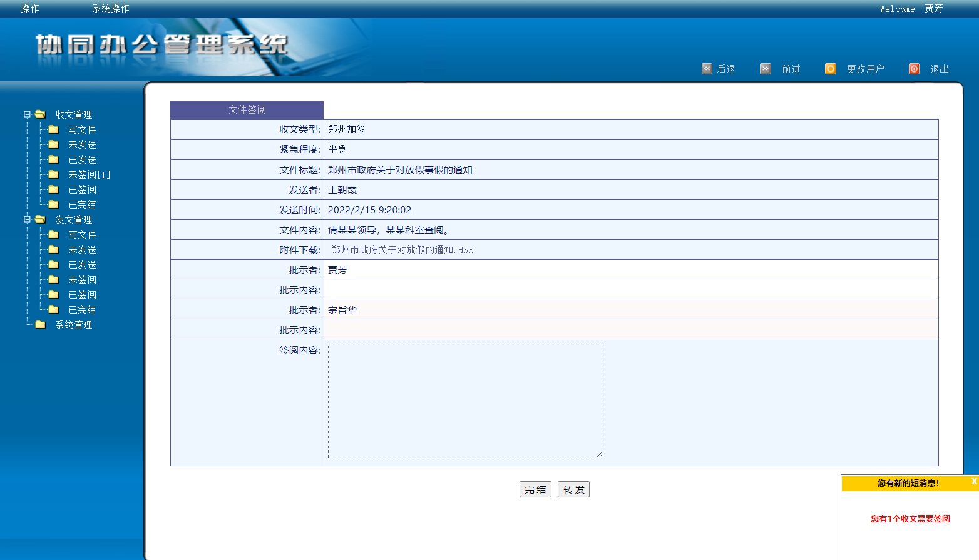The image size is (979, 560).
Task: Click folder icon beside 系统管理
Action: tap(41, 325)
